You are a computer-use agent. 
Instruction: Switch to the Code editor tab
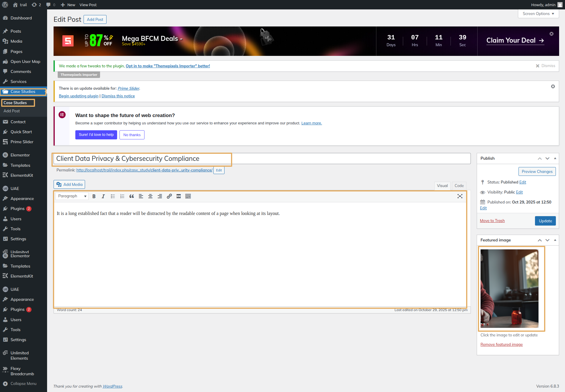459,186
